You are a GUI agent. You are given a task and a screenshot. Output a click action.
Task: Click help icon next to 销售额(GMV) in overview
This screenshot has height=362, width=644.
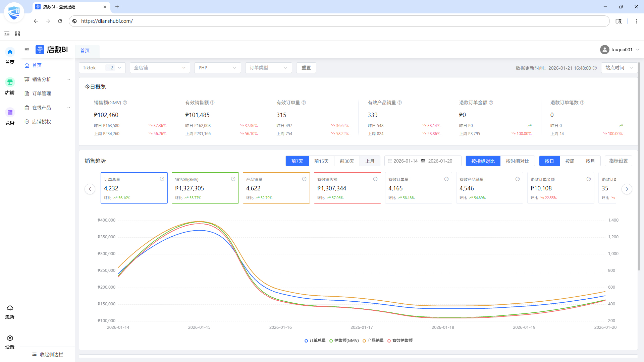tap(125, 103)
